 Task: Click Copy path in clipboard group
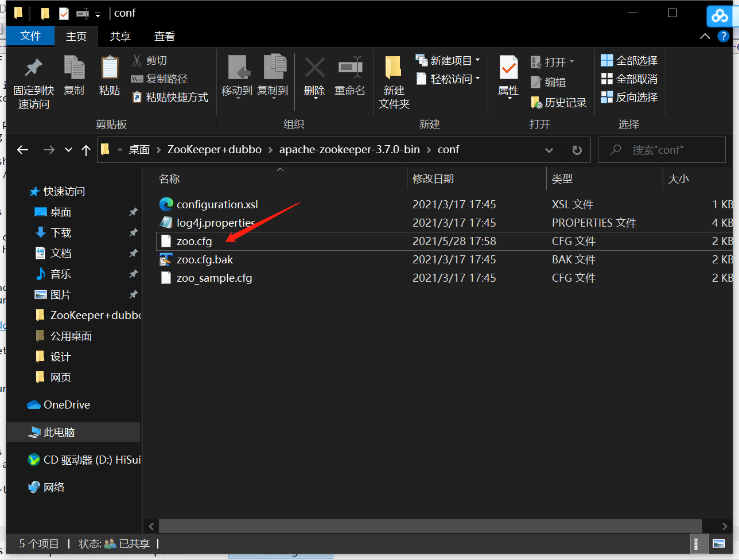click(x=160, y=79)
